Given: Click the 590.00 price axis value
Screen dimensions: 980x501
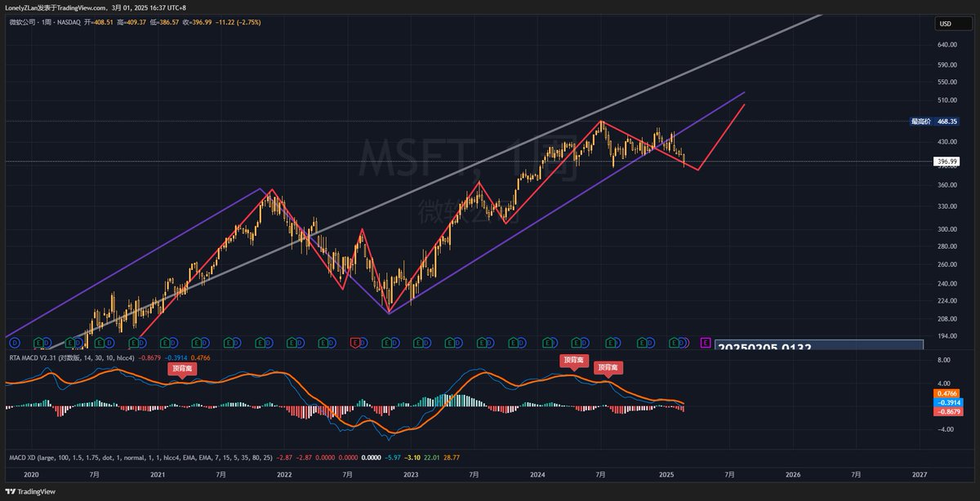Looking at the screenshot, I should pyautogui.click(x=947, y=65).
